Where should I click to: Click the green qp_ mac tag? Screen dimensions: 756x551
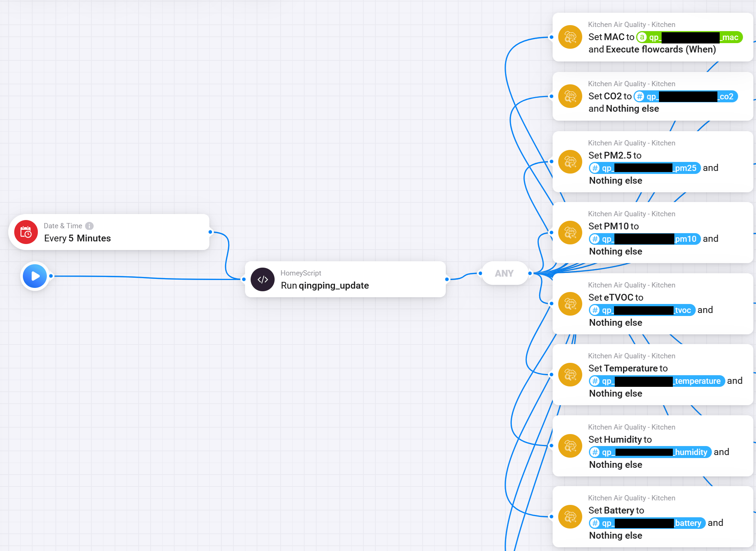point(689,37)
